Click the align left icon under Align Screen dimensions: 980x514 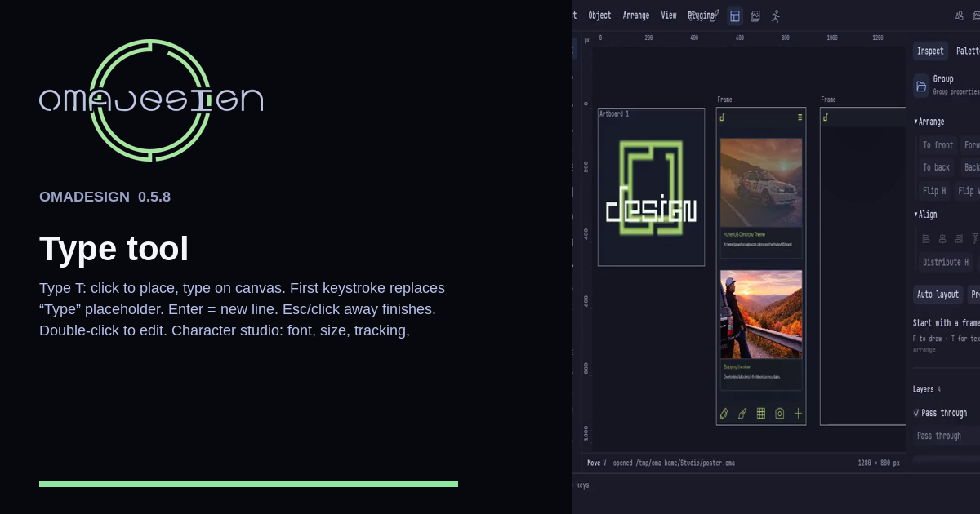pos(926,239)
